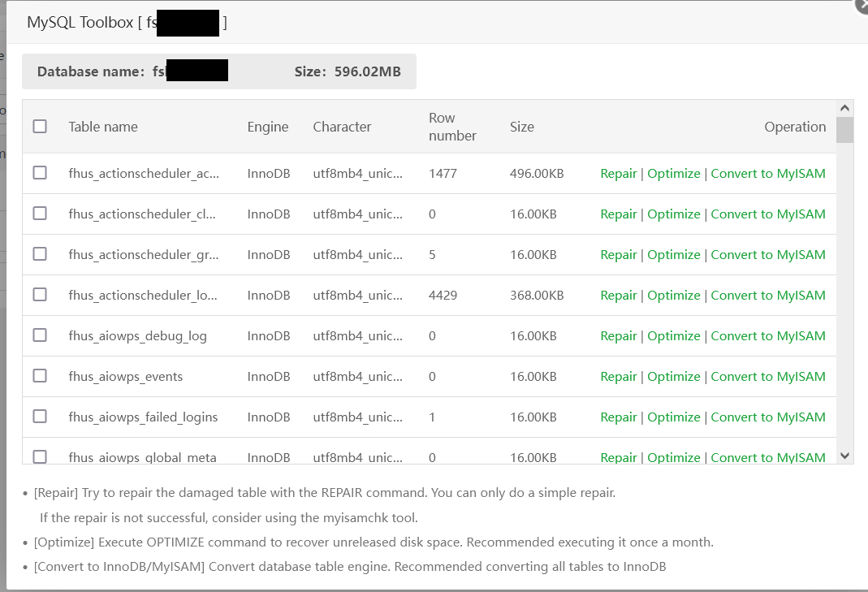This screenshot has height=592, width=868.
Task: Convert the fhus_actionscheduler_cl table to MyISAM
Action: point(767,214)
